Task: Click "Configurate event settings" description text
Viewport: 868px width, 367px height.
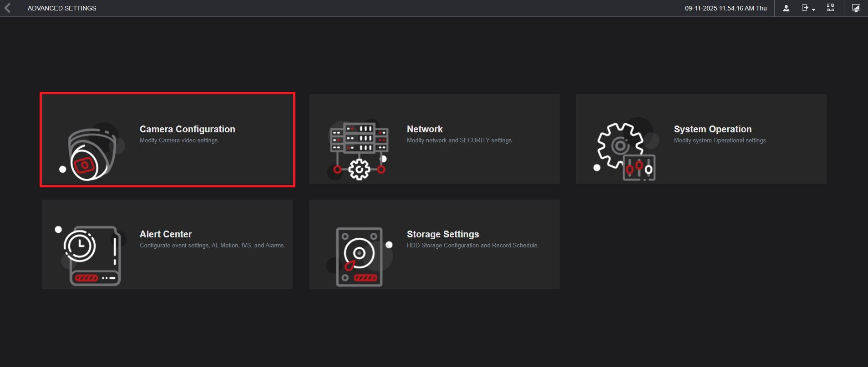Action: [212, 246]
